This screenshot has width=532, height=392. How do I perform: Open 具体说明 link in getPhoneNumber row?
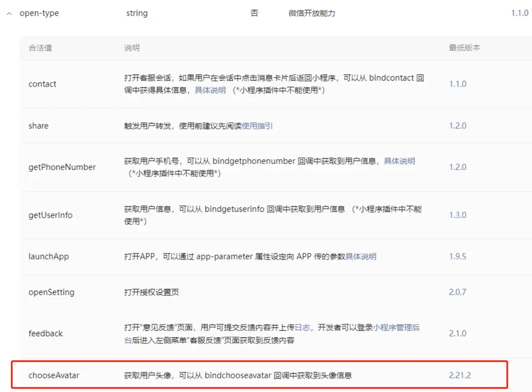(399, 161)
